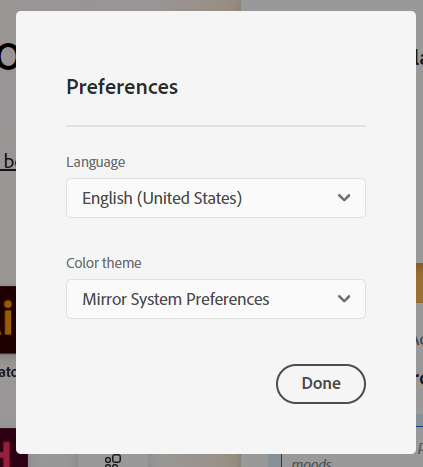Click the chevron arrow in Color theme field
The width and height of the screenshot is (423, 467).
[344, 298]
